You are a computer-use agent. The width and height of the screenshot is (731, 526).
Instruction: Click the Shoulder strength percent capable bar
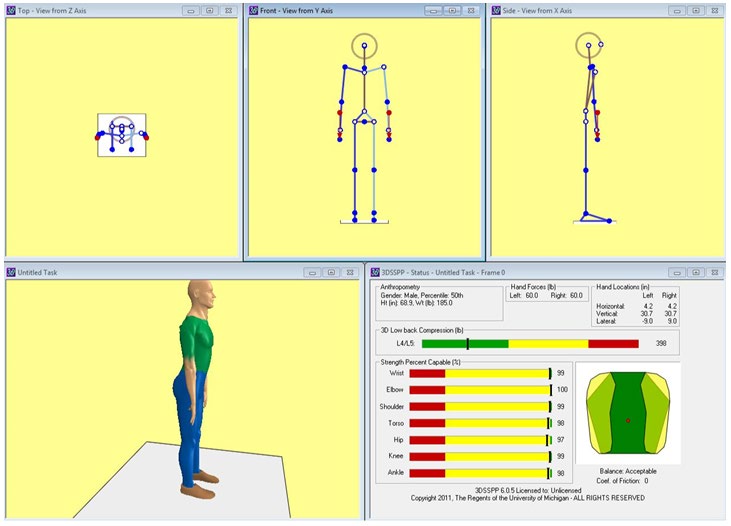(480, 407)
